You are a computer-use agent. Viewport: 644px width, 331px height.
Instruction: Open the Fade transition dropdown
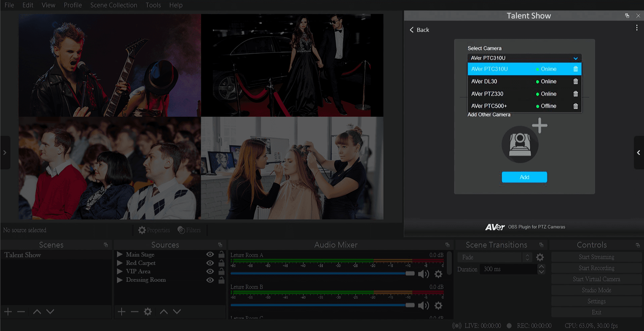(494, 257)
